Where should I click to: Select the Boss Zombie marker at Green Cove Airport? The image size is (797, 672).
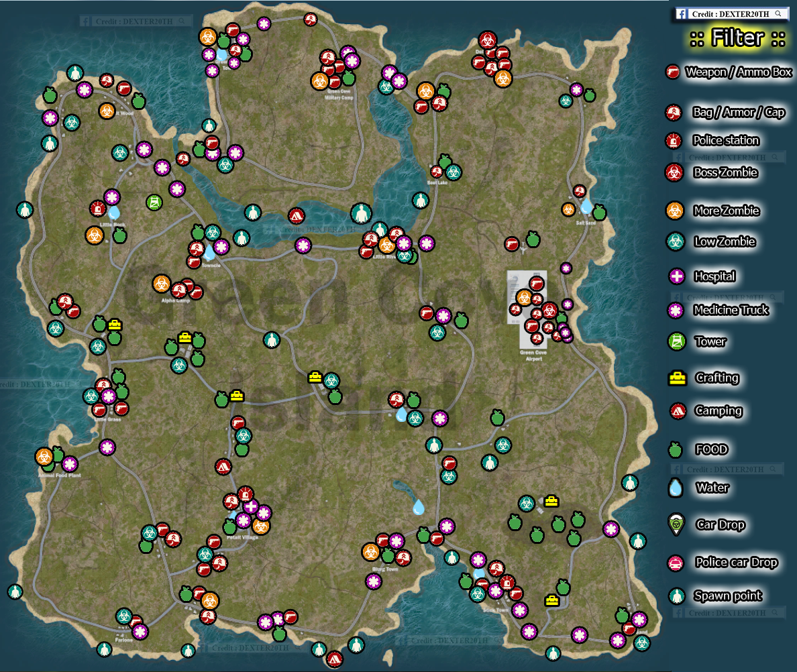coord(549,310)
